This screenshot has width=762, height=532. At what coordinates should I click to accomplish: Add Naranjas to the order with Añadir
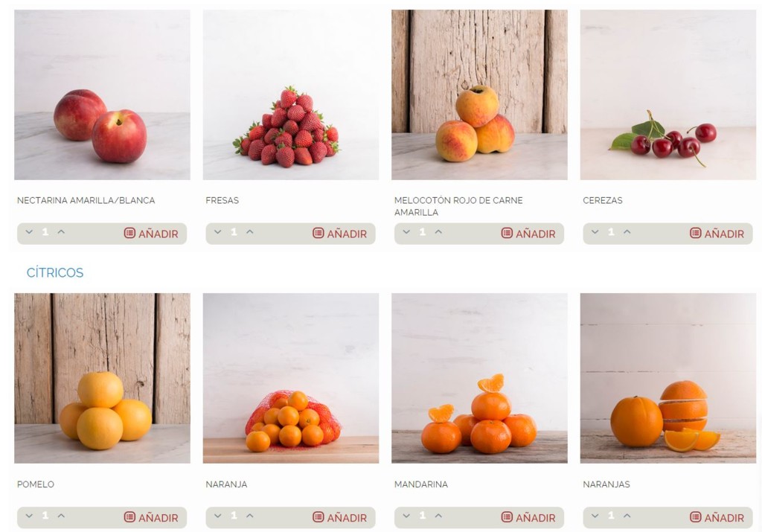(717, 517)
